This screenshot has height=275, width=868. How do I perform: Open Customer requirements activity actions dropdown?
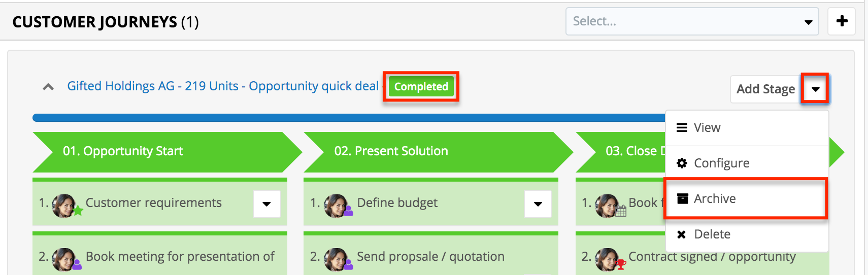click(266, 204)
